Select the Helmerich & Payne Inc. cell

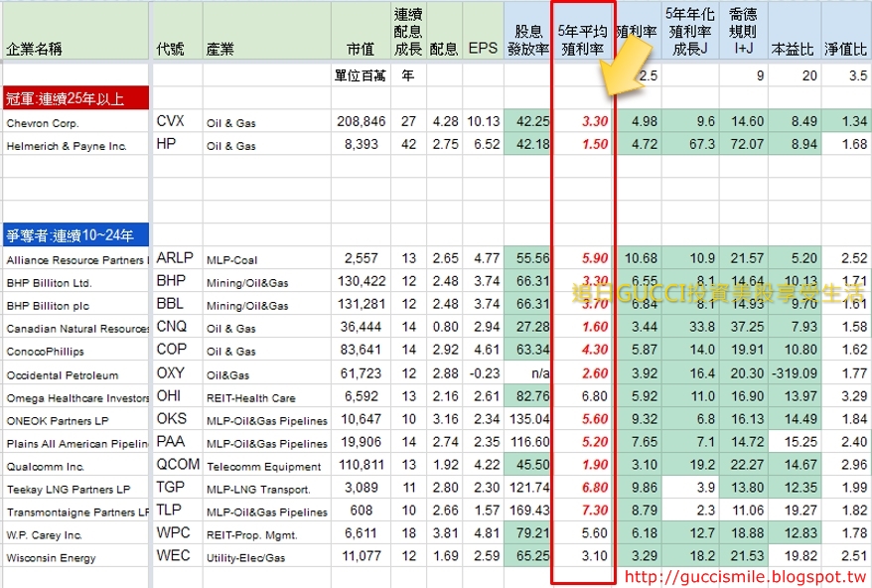coord(75,144)
